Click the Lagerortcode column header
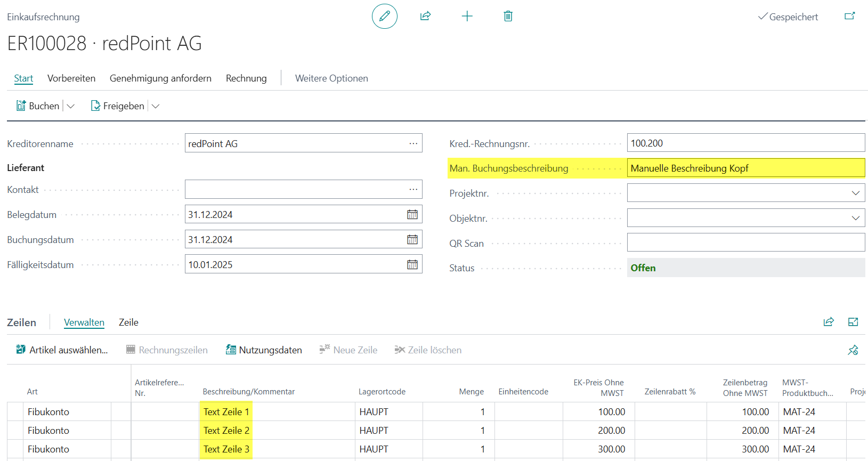Screen dimensions: 868x461 tap(382, 391)
